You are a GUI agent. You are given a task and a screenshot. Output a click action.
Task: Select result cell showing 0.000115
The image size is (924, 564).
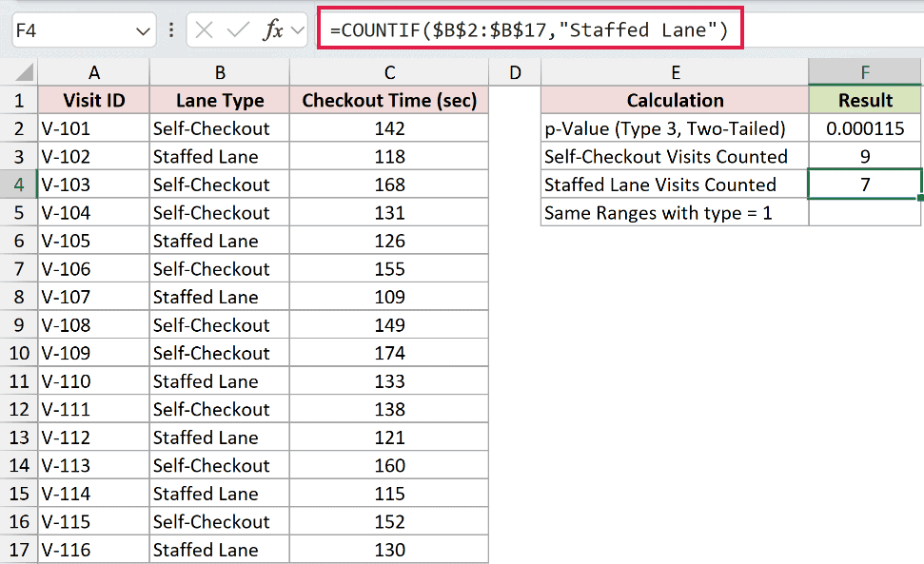tap(865, 128)
